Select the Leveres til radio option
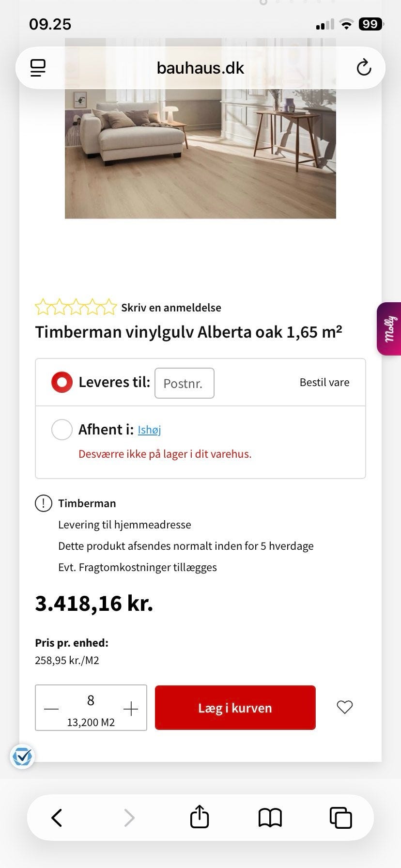 click(62, 382)
